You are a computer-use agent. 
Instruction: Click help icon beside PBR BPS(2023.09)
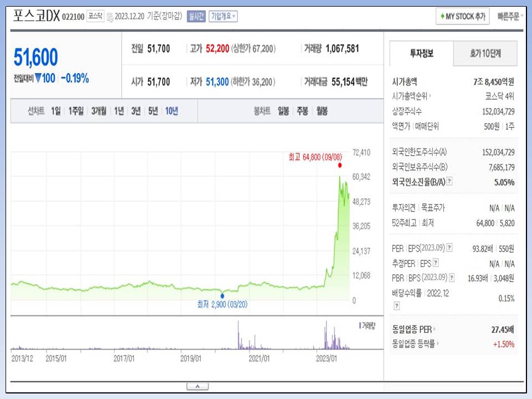[452, 278]
